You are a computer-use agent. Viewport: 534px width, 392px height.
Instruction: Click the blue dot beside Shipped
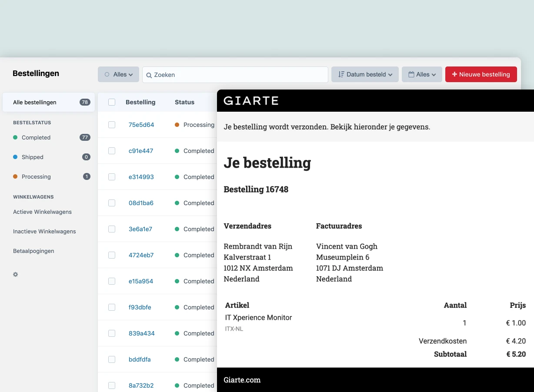click(x=15, y=157)
